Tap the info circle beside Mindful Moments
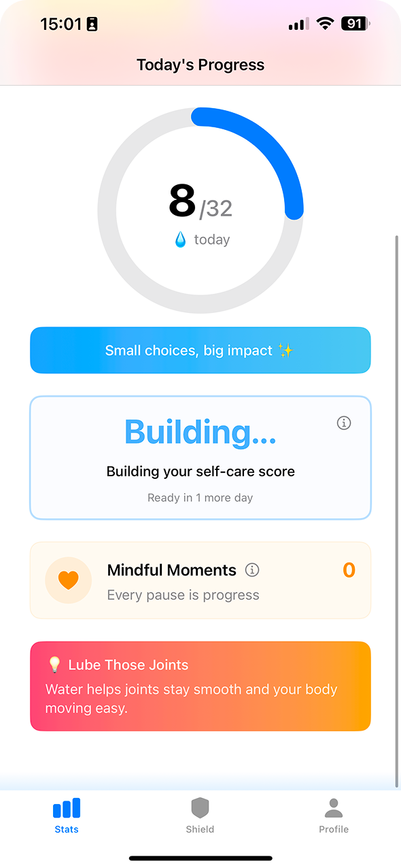Image resolution: width=401 pixels, height=868 pixels. [x=252, y=570]
